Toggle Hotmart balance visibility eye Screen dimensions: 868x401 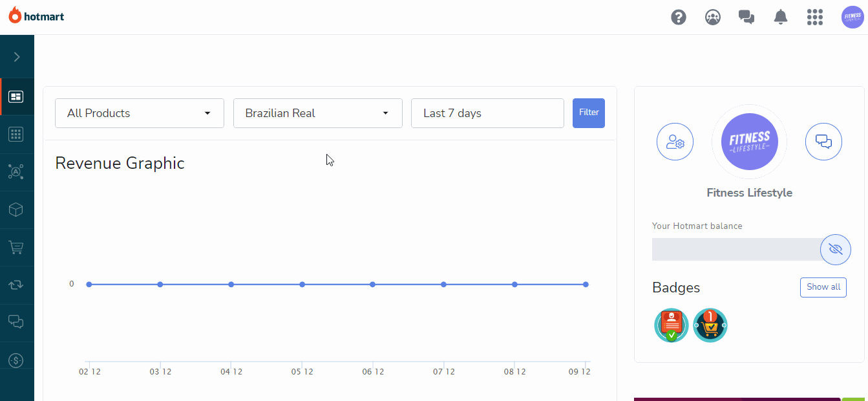click(836, 250)
